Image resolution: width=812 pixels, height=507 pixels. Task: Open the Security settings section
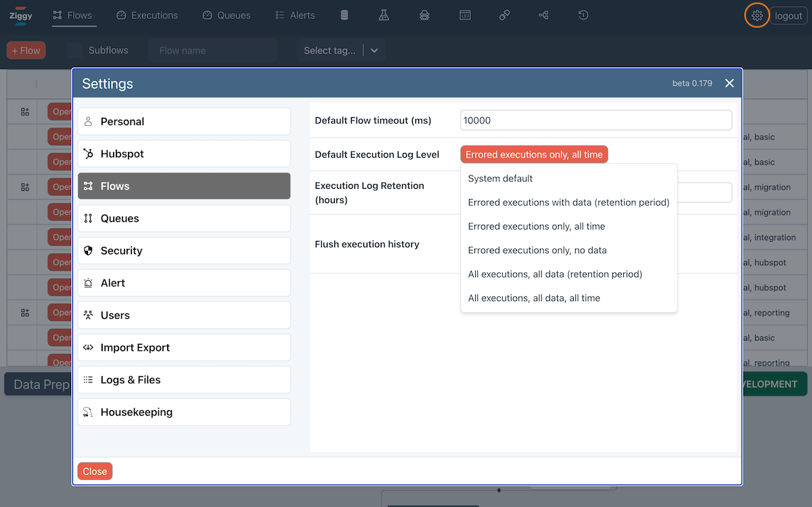click(184, 250)
